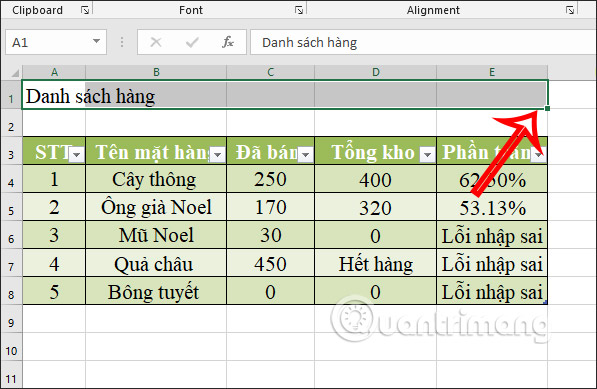The height and width of the screenshot is (389, 597).
Task: Expand the Name Box dropdown arrow
Action: click(x=96, y=41)
